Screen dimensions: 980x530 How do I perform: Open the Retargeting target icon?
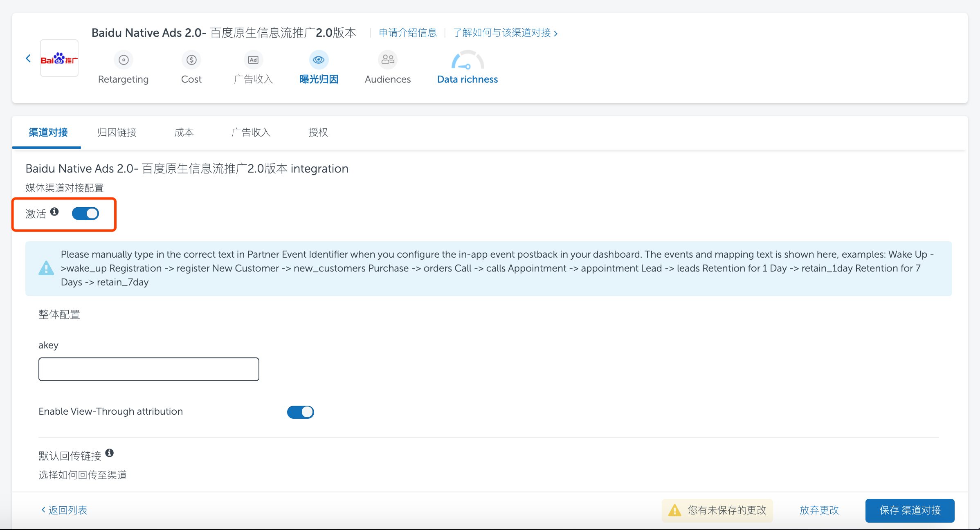point(124,60)
